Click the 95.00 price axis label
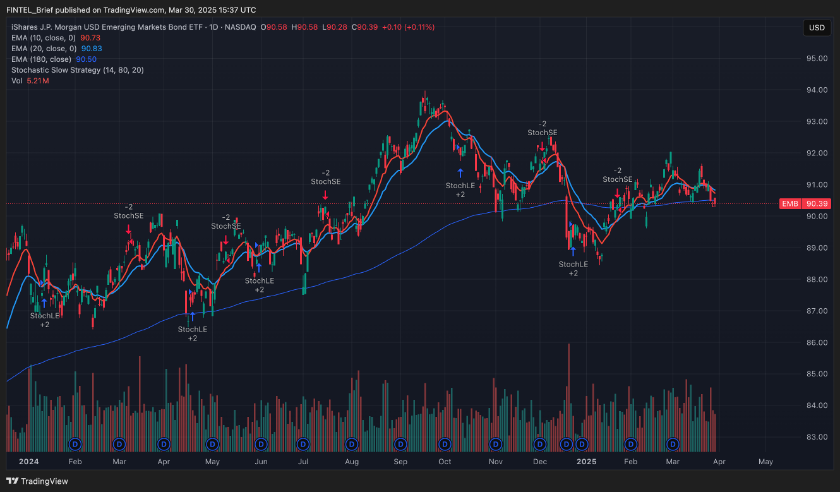Image resolution: width=840 pixels, height=492 pixels. tap(816, 58)
